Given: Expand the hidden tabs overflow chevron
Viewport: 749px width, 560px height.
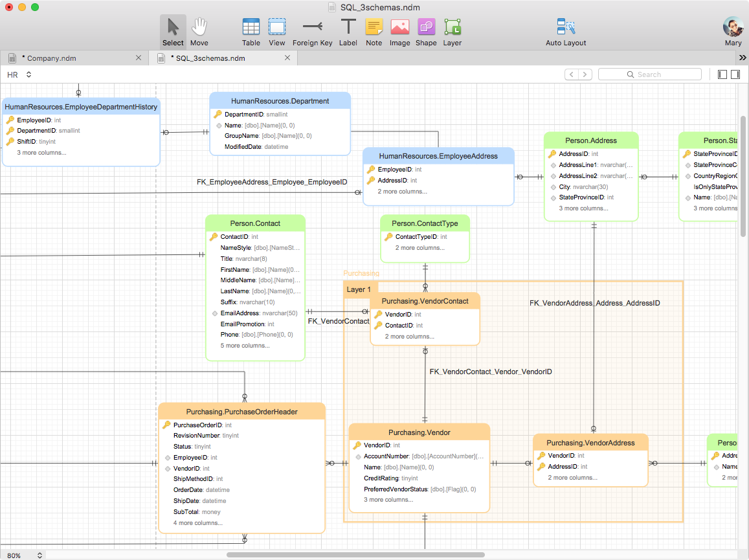Looking at the screenshot, I should [x=743, y=57].
